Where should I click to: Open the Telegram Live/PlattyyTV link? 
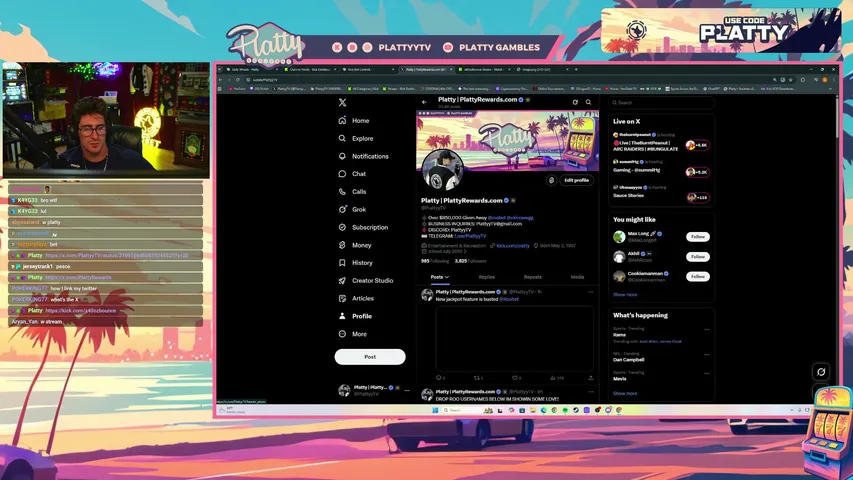click(x=471, y=236)
